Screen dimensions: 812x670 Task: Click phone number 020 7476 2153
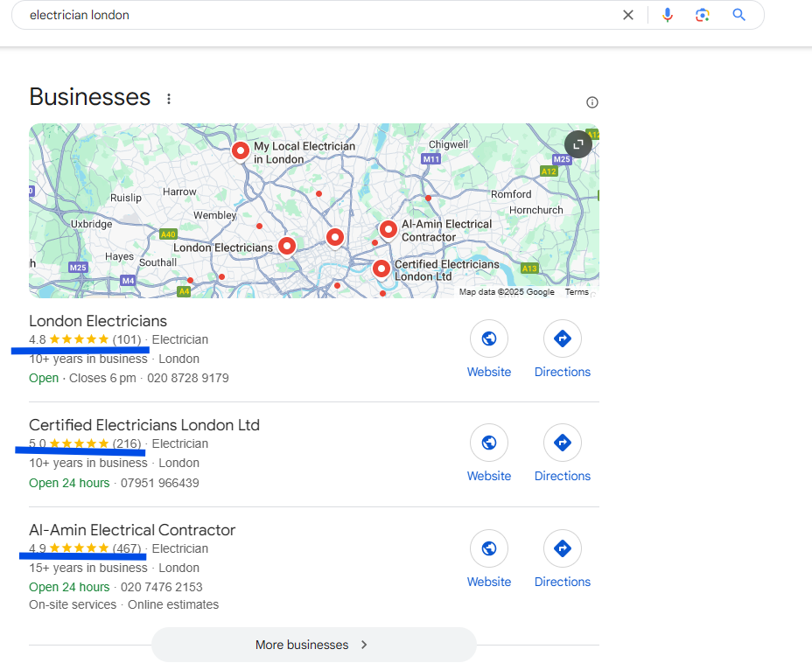pos(162,587)
